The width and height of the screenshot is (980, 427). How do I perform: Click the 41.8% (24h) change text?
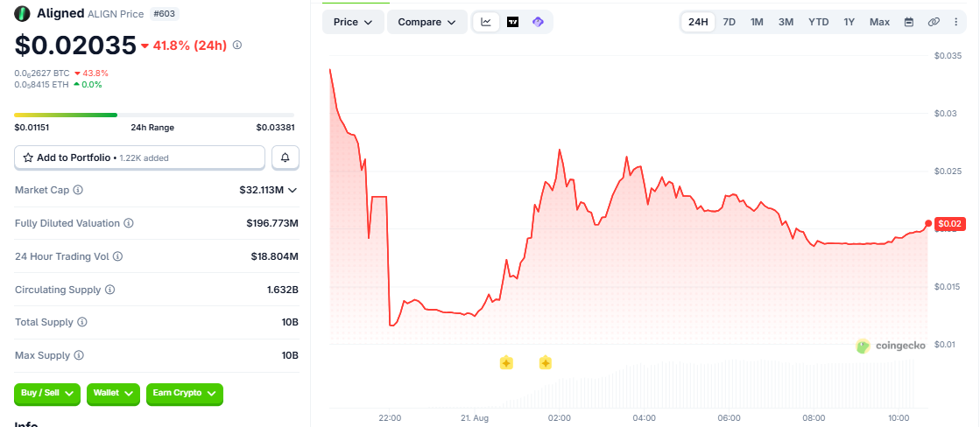(191, 45)
